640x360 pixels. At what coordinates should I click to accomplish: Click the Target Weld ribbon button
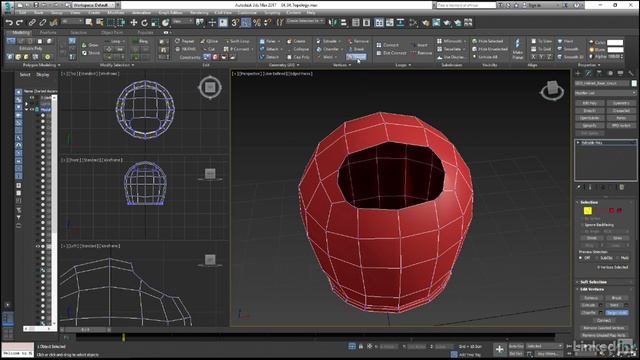pyautogui.click(x=356, y=57)
